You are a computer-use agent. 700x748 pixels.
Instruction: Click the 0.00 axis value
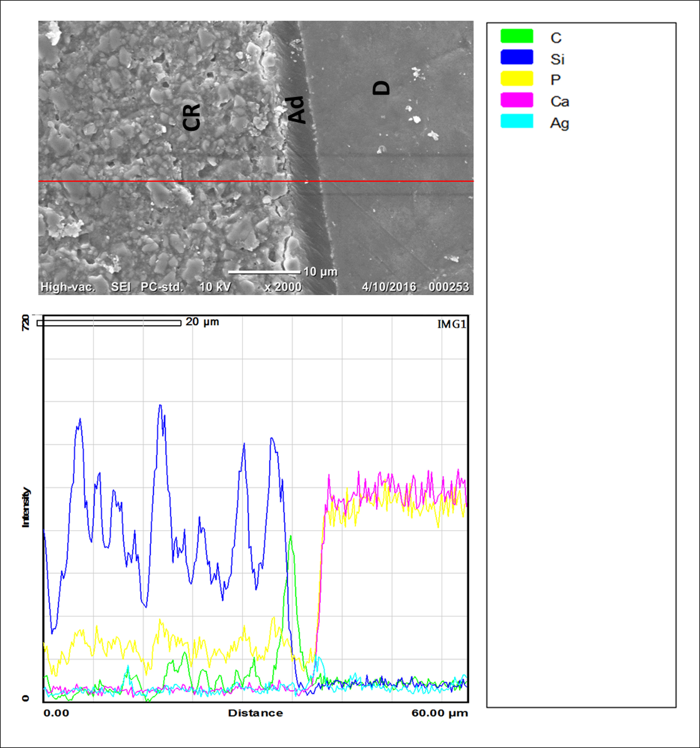tap(56, 713)
